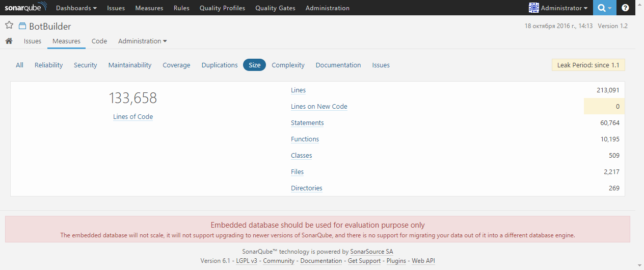Select the Duplications measures domain
This screenshot has width=644, height=270.
click(x=220, y=65)
